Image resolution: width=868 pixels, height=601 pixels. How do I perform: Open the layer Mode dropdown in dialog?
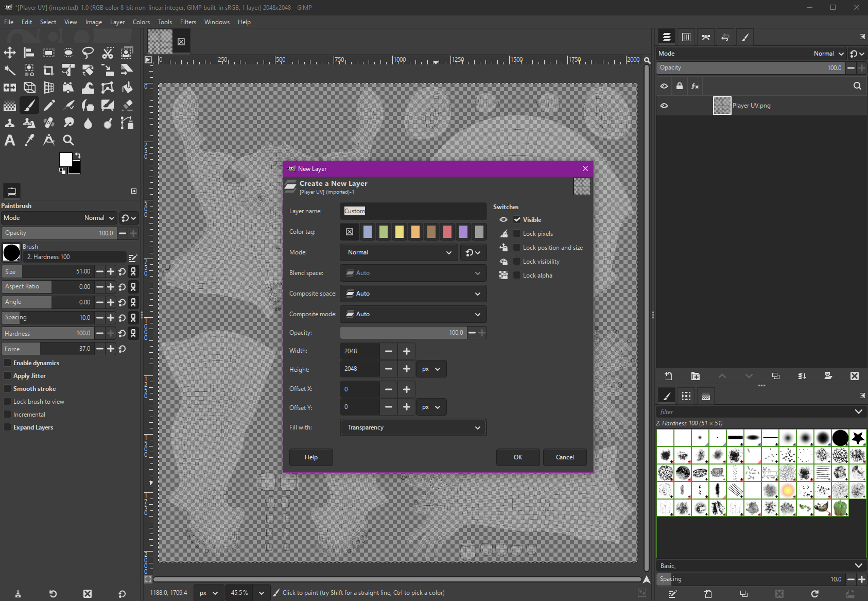pyautogui.click(x=399, y=252)
